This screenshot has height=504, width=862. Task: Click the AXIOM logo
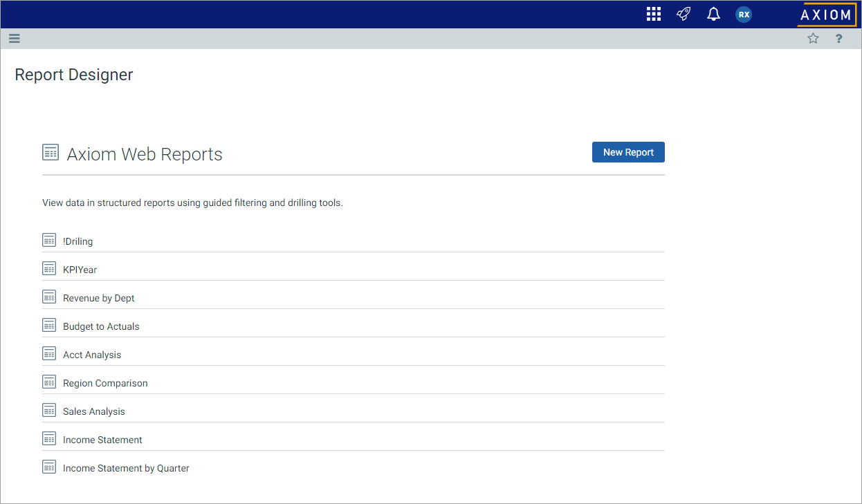[827, 15]
